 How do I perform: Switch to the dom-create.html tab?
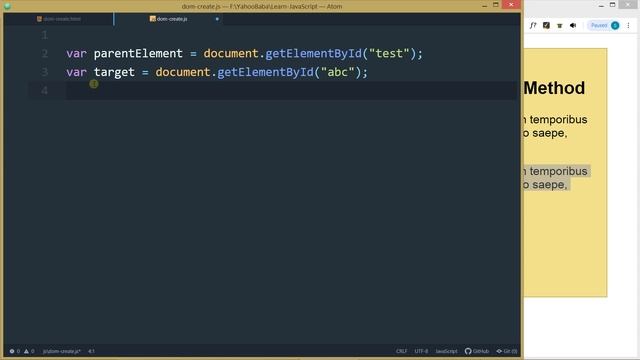click(x=59, y=19)
